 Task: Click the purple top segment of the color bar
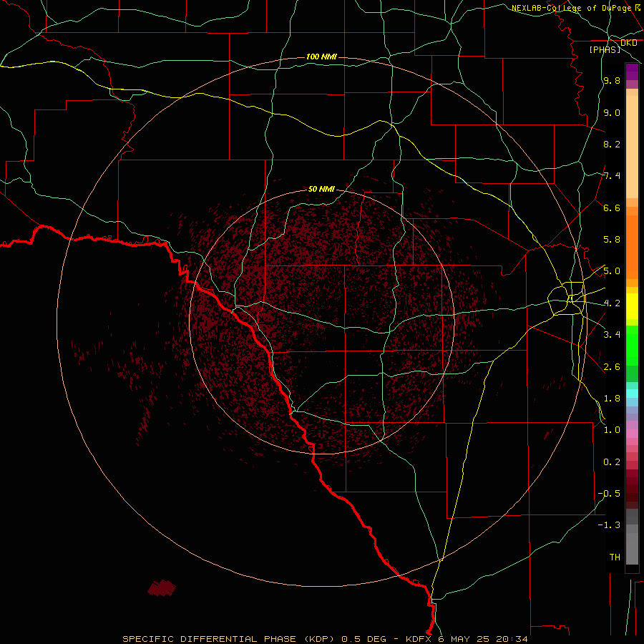tap(632, 72)
